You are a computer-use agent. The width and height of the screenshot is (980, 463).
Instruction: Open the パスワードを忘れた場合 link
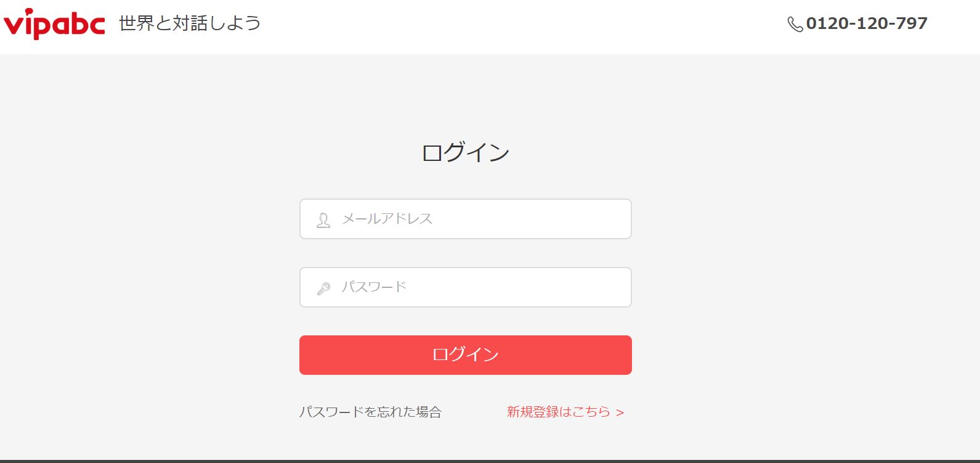(370, 412)
